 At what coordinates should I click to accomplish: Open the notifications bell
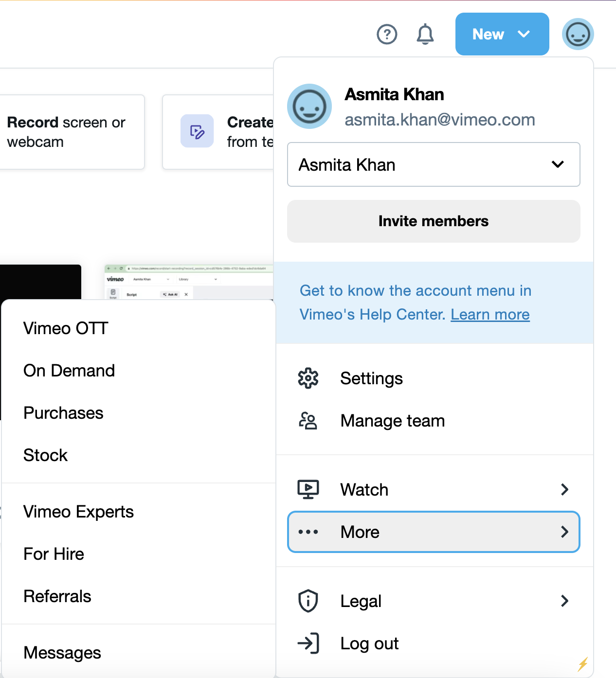tap(425, 35)
